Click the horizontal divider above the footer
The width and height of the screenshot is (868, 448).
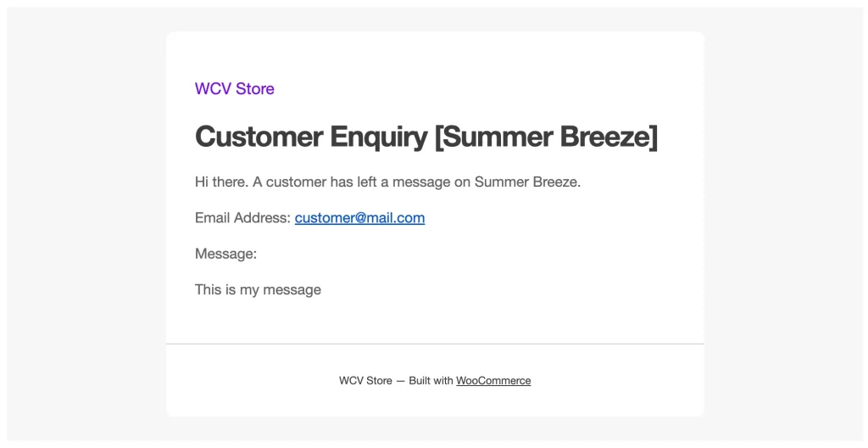(435, 344)
